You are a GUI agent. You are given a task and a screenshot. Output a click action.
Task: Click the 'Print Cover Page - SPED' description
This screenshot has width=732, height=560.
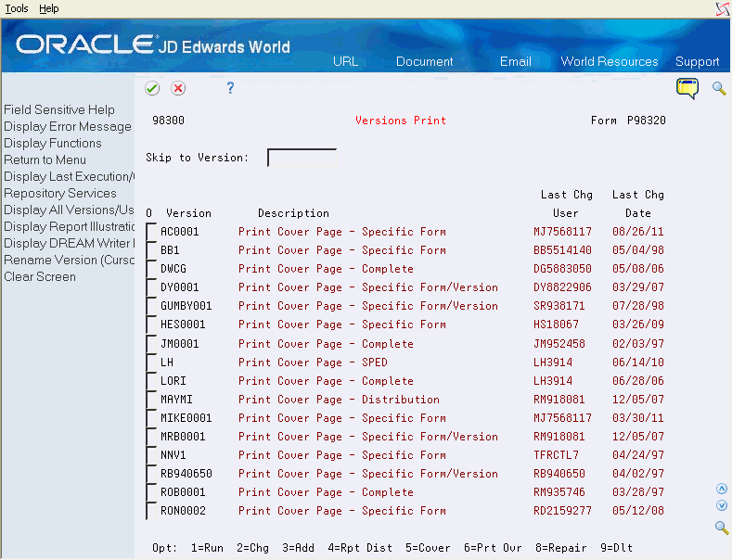coord(313,363)
